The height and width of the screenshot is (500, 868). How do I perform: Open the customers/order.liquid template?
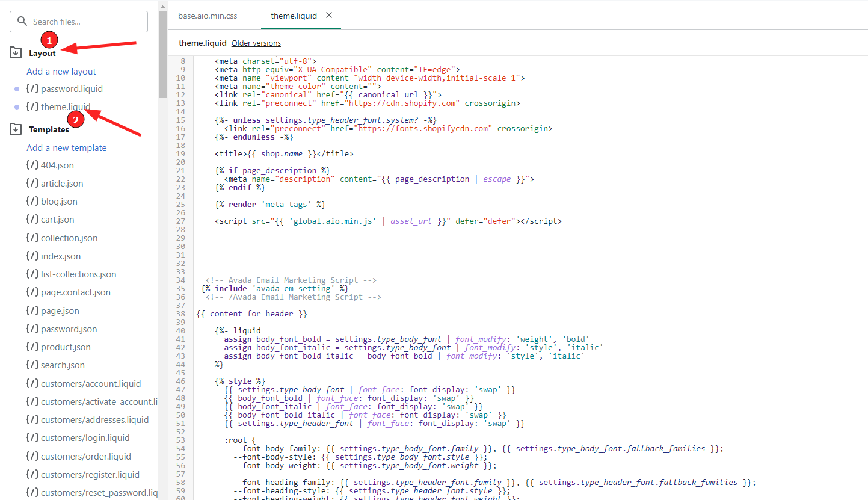click(86, 456)
